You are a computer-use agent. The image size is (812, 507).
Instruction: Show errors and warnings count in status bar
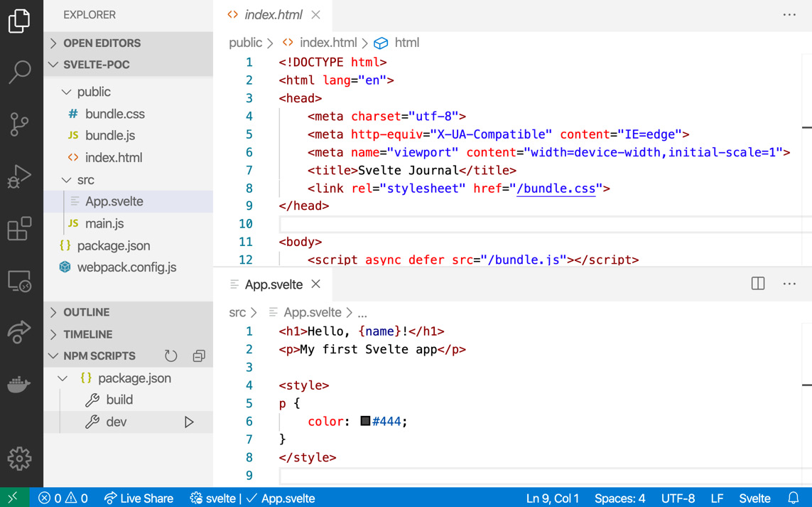(63, 498)
